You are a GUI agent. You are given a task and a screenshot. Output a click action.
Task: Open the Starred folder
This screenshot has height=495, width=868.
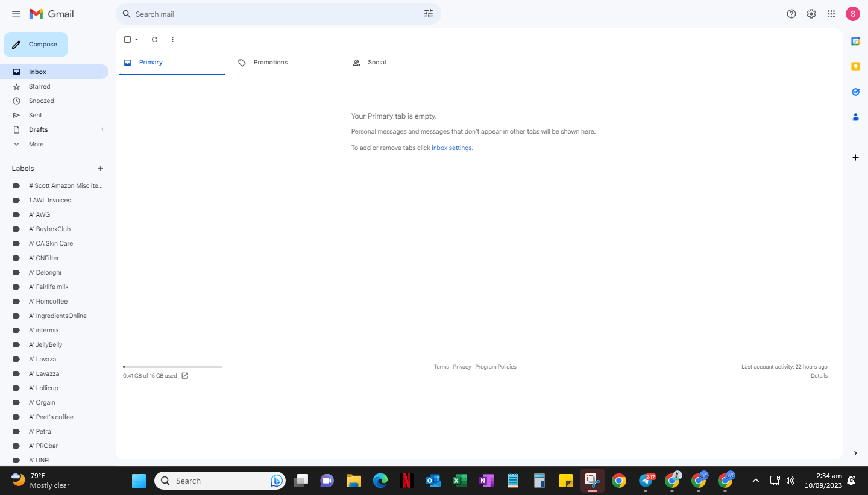(54, 86)
